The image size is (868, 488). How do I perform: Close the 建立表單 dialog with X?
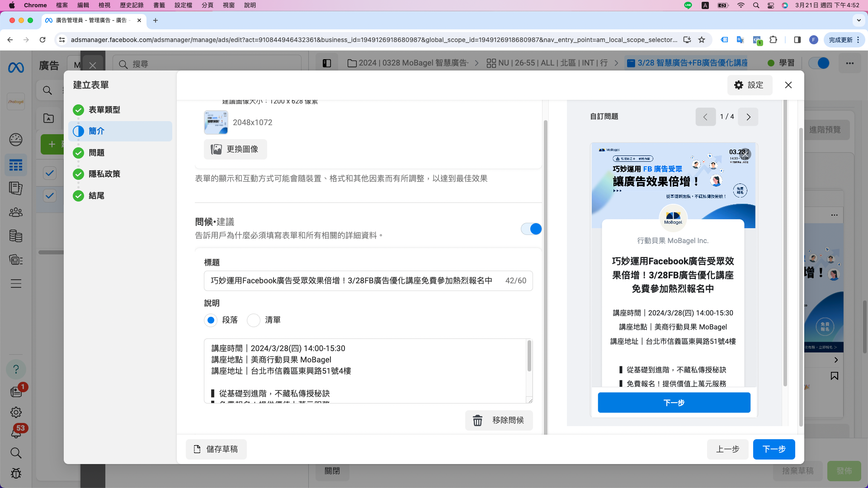pos(788,85)
